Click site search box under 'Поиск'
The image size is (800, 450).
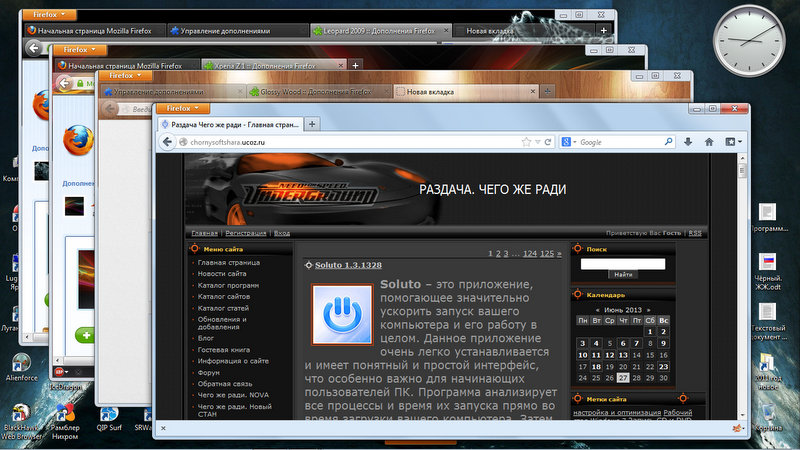tap(622, 264)
